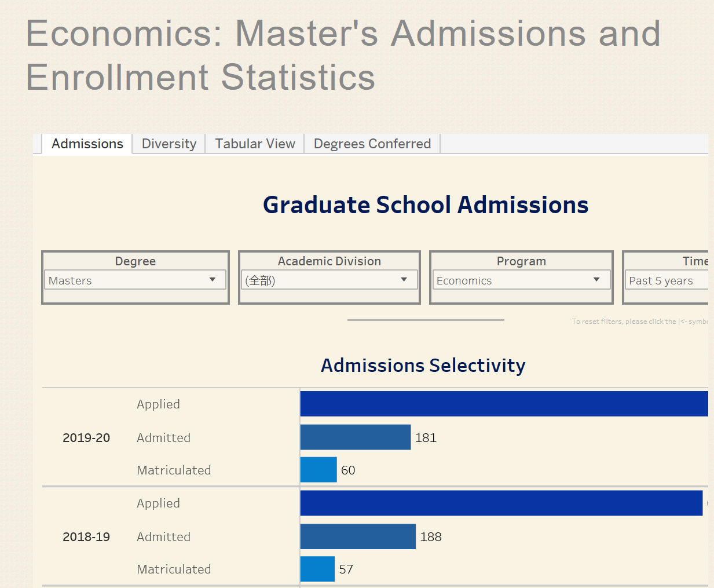The height and width of the screenshot is (588, 714).
Task: Select the 2018-19 Matriculated bar showing 57
Action: pyautogui.click(x=317, y=569)
